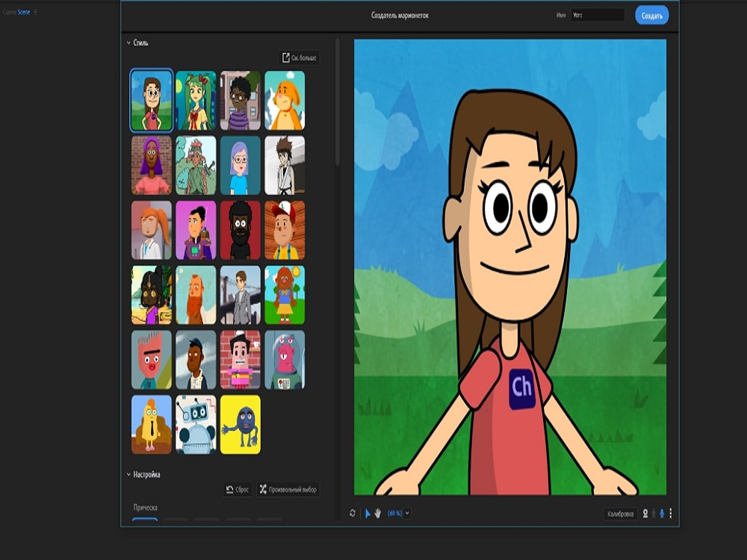
Task: Select yellow character with tie style
Action: 152,424
